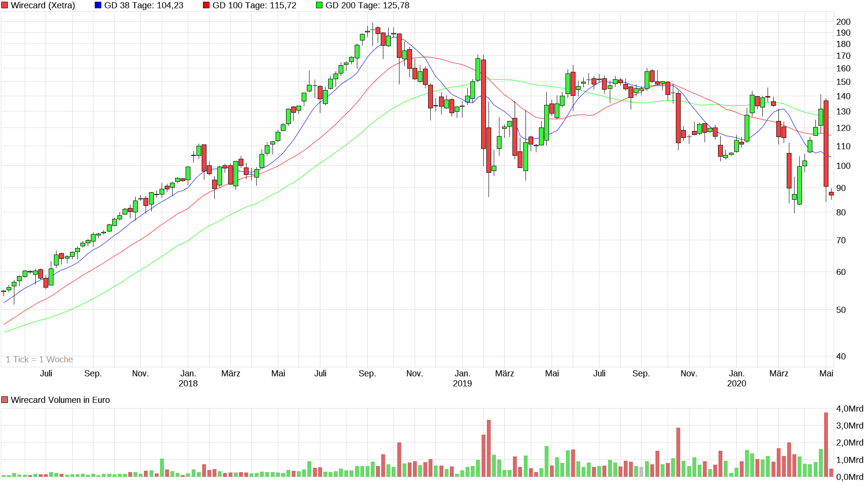868x486 pixels.
Task: Click the blue GD 38 Tage swatch
Action: pos(98,5)
